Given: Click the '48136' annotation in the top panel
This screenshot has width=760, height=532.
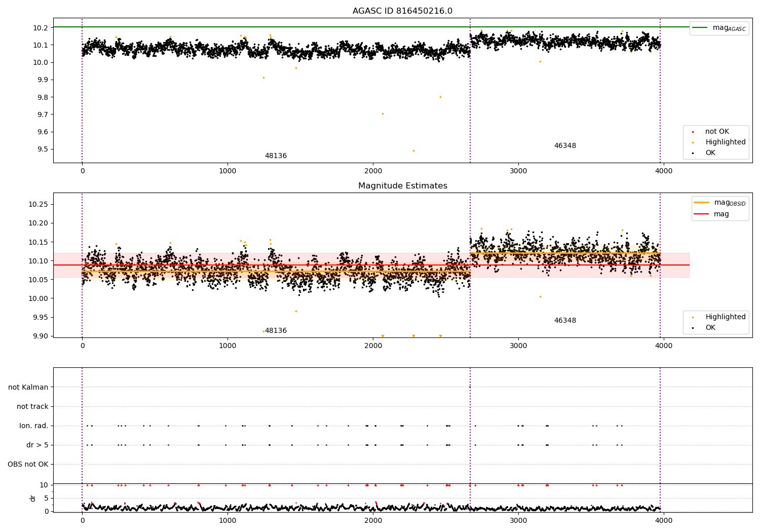Looking at the screenshot, I should click(x=276, y=156).
